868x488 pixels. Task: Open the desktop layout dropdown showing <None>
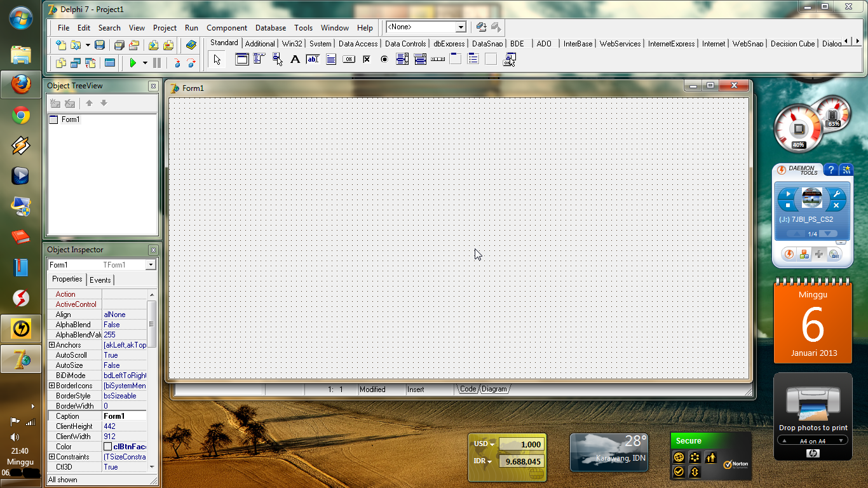[x=461, y=27]
